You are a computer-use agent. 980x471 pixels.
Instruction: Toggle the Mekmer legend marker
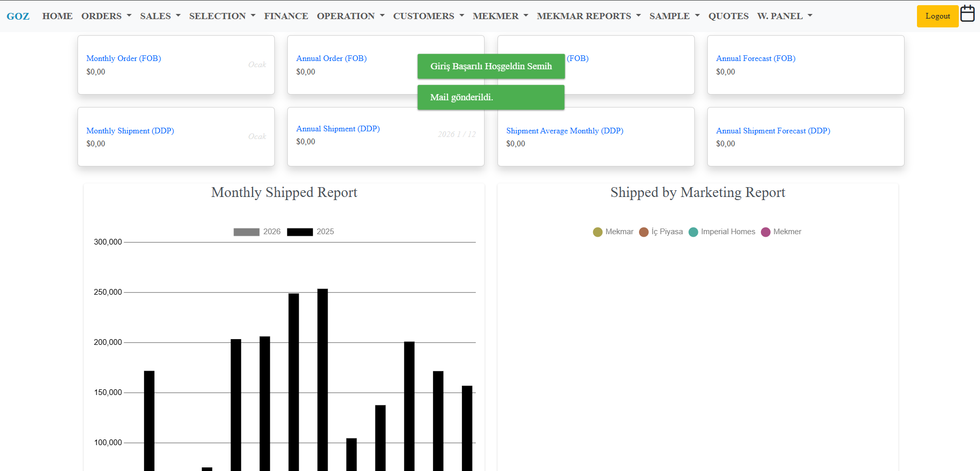pos(766,232)
